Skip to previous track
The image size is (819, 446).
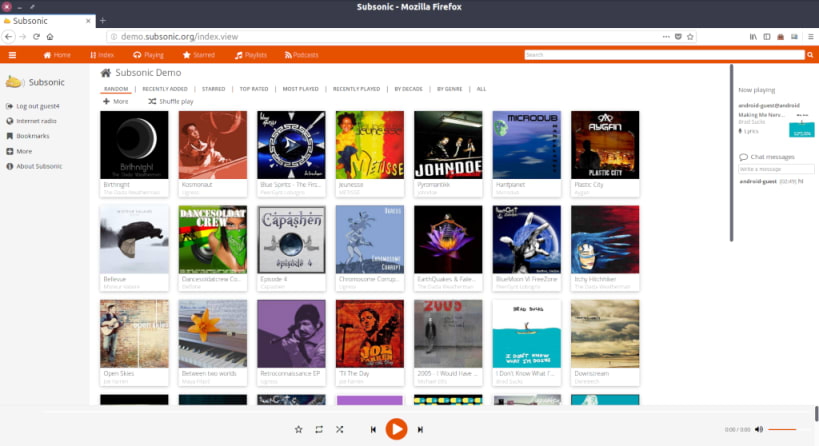373,429
